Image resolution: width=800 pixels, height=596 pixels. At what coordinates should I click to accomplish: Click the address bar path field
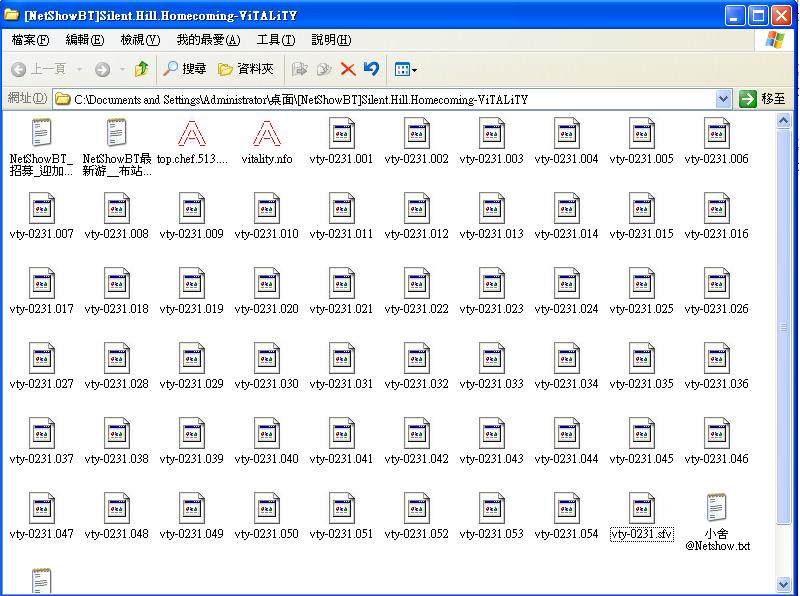click(x=390, y=99)
